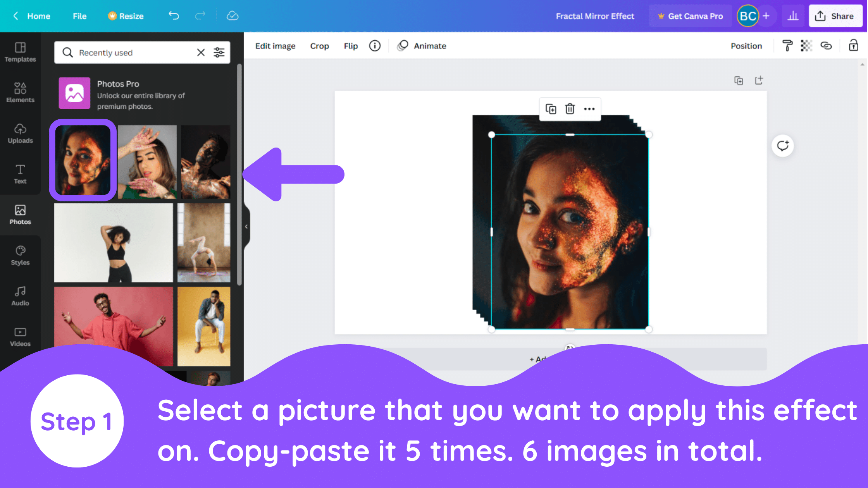Select the yoga backbend photo
868x488 pixels.
coord(204,243)
